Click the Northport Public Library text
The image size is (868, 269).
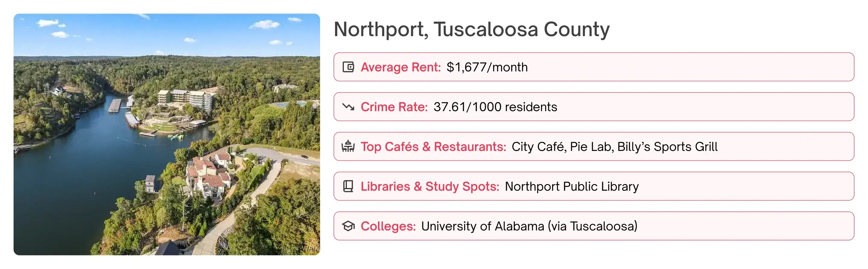pyautogui.click(x=571, y=186)
